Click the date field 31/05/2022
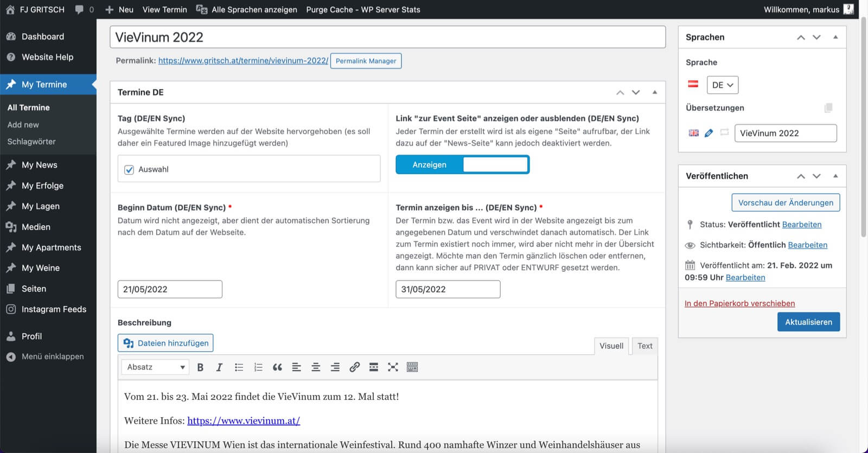The height and width of the screenshot is (453, 868). click(x=448, y=289)
